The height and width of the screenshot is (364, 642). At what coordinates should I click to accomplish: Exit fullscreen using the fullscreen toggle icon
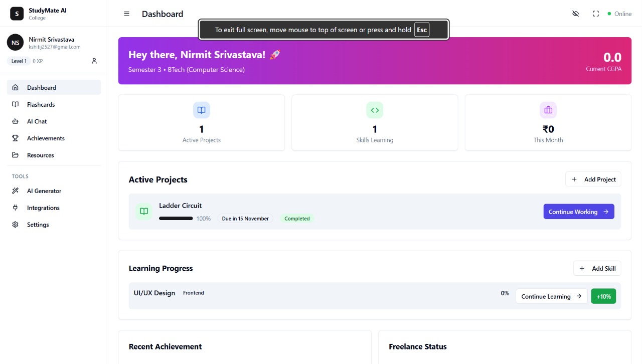coord(595,14)
